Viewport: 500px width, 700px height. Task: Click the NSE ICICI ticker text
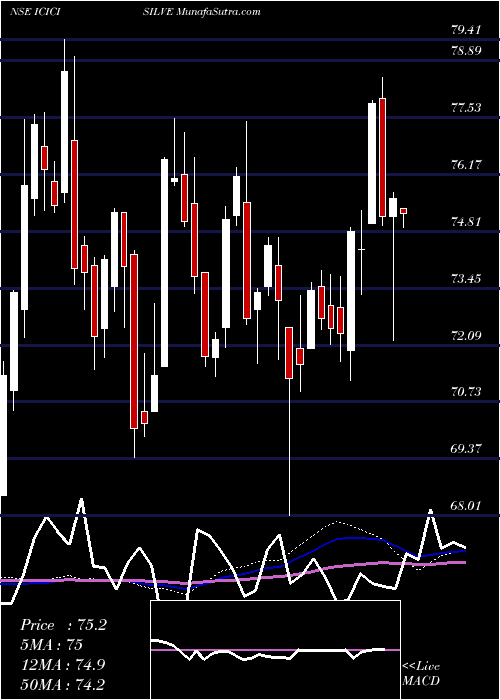click(35, 12)
